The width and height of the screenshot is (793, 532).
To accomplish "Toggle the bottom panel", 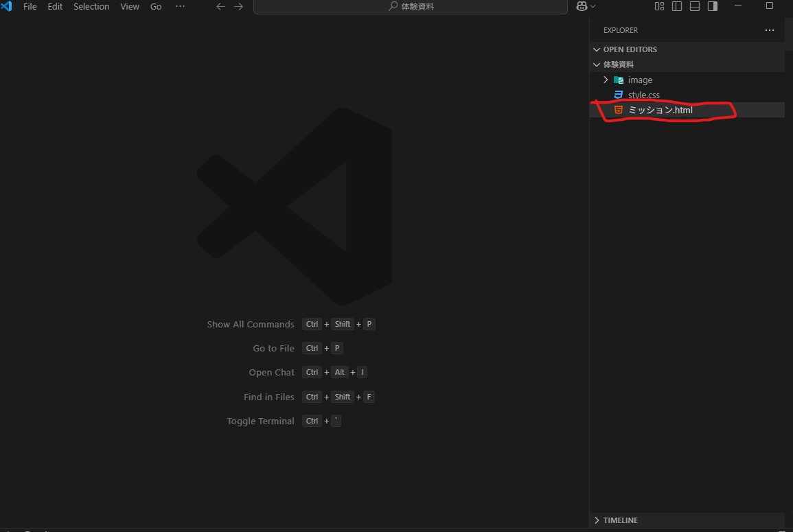I will pos(695,6).
